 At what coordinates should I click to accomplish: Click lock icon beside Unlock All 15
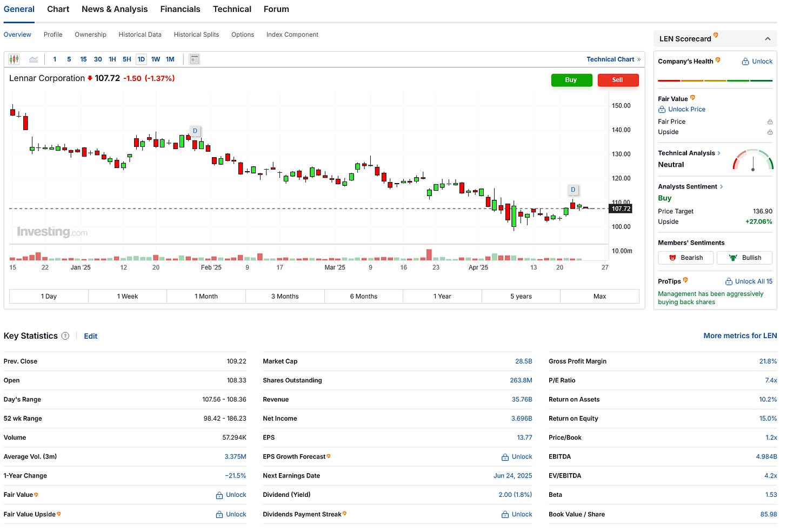[x=729, y=281]
